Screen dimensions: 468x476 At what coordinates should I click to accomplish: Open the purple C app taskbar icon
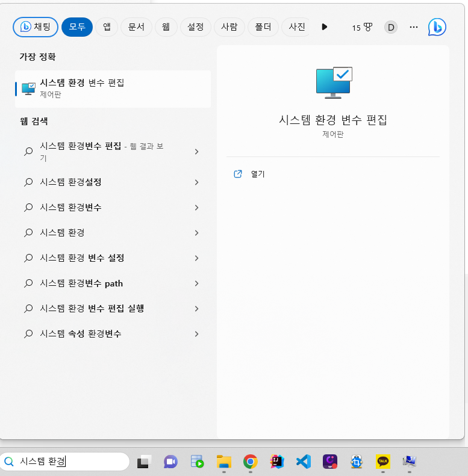pyautogui.click(x=330, y=462)
